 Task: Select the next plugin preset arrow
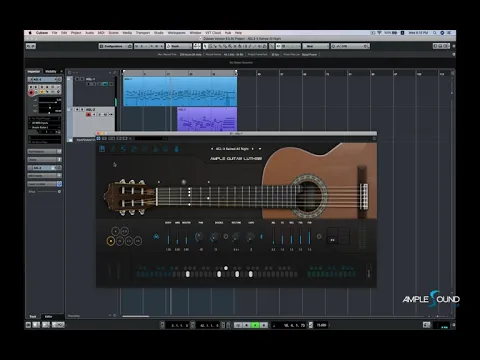[x=253, y=149]
